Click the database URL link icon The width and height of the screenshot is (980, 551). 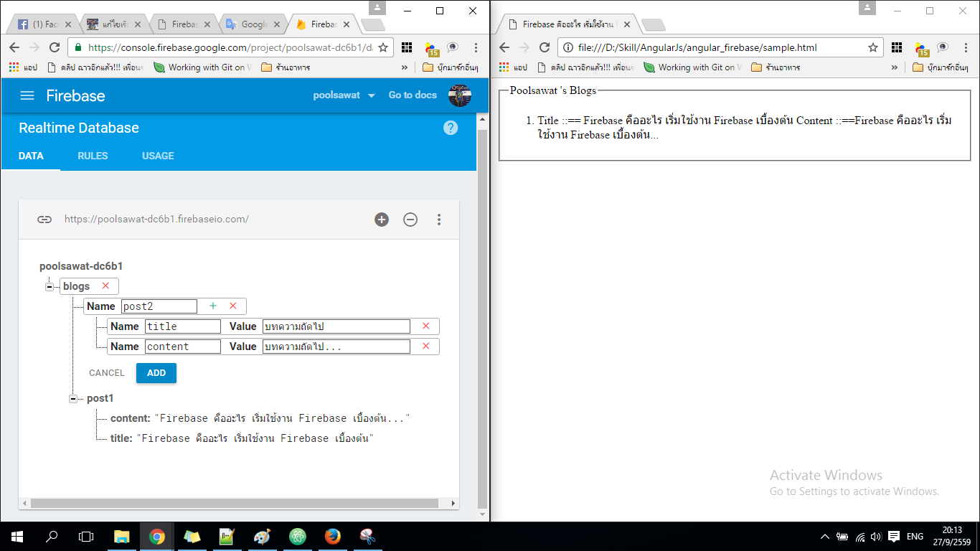pyautogui.click(x=44, y=220)
